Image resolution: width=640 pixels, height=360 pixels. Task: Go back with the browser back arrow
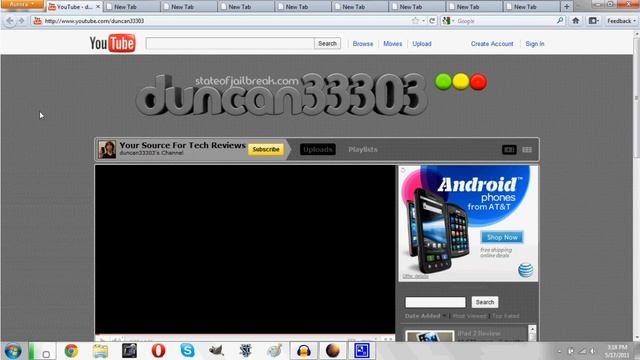[9, 21]
